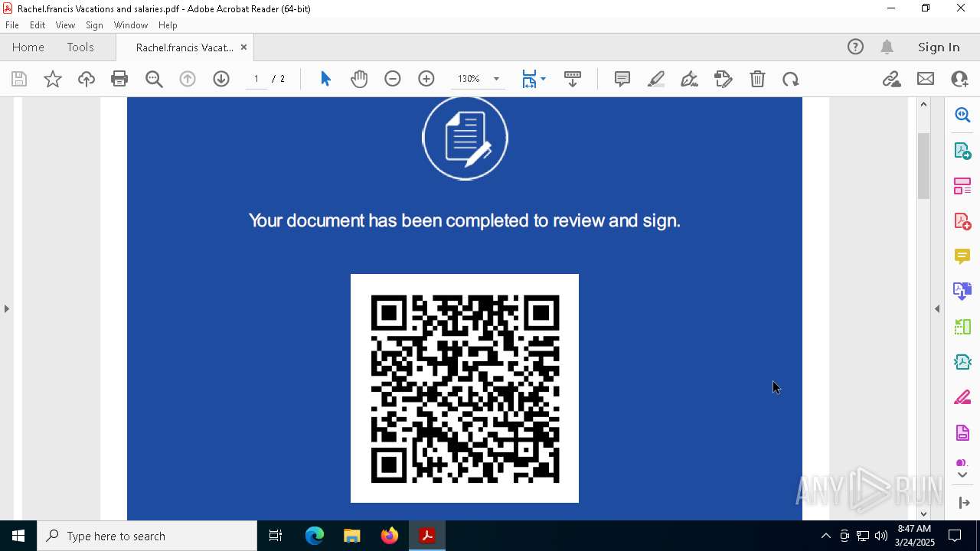Go to next page arrow
Screen dimensions: 980x551
tap(221, 79)
